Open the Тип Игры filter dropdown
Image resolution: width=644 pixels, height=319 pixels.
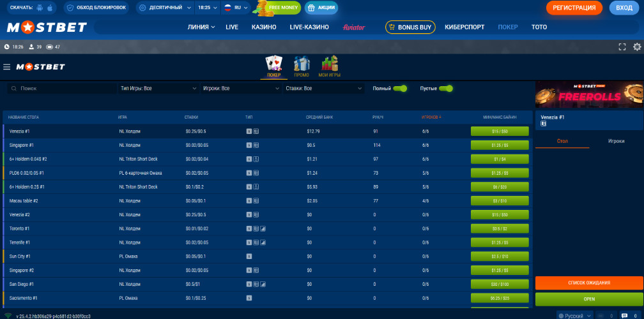coord(158,89)
